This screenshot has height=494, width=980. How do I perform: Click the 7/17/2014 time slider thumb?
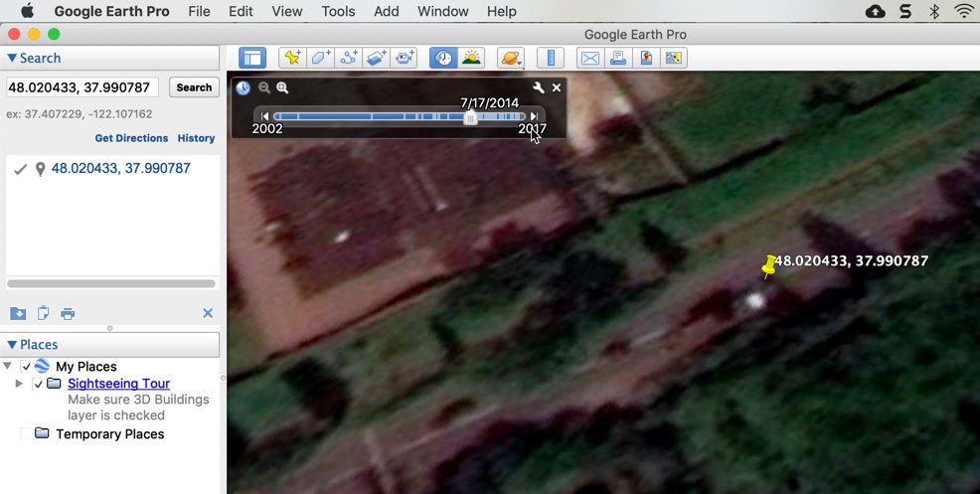470,117
